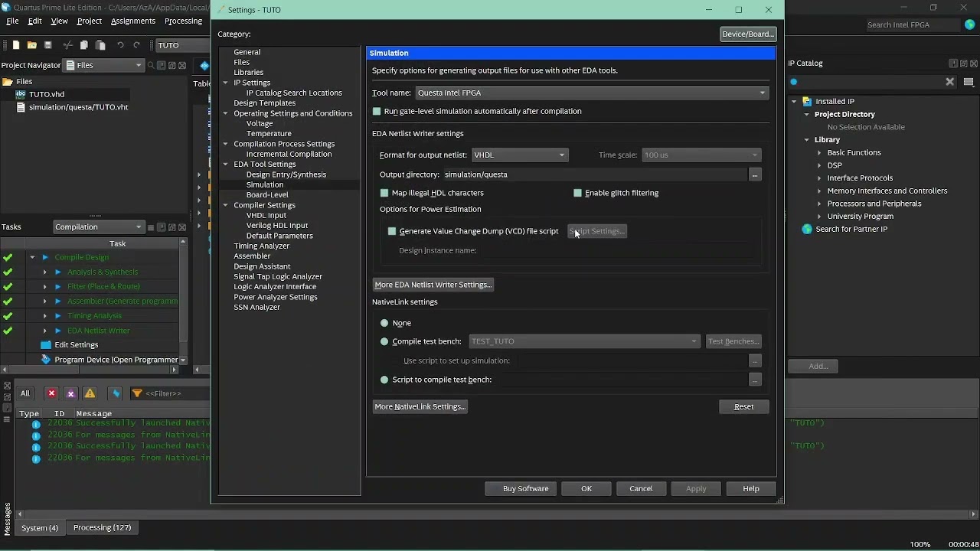Open the Tasks Compilation dropdown

point(98,227)
